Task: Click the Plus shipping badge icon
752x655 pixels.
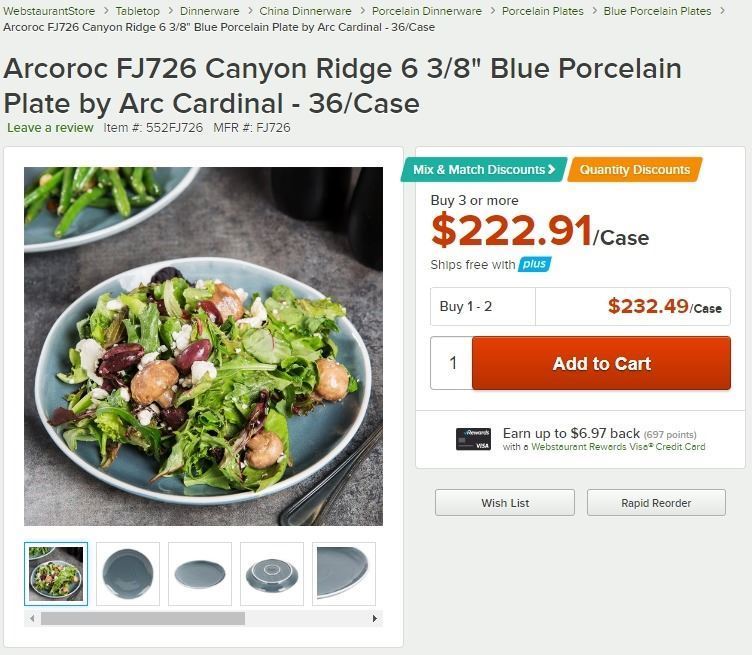Action: (535, 264)
